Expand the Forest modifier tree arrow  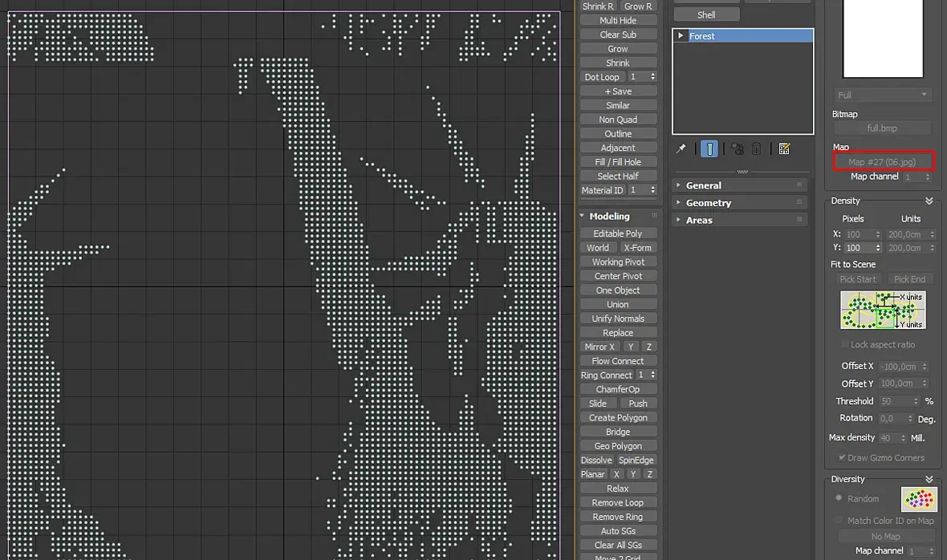pos(681,35)
